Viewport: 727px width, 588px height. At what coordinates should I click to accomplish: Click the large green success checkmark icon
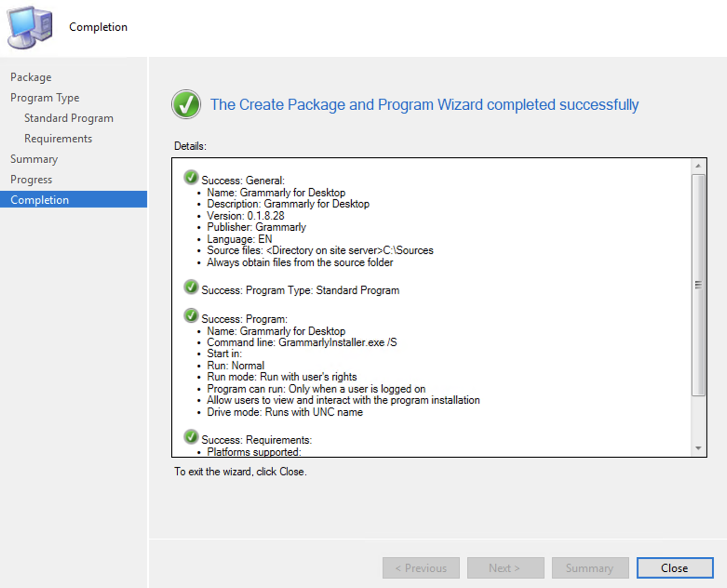(186, 104)
